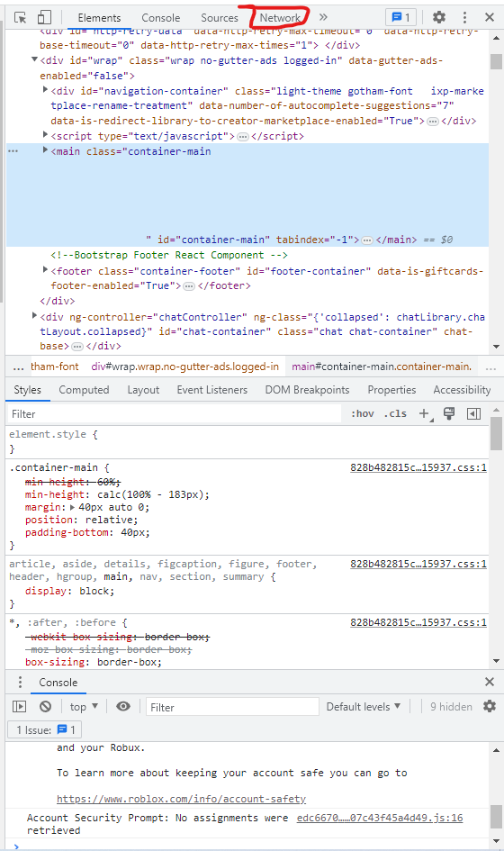Open the Accessibility pane tab
504x851 pixels.
462,390
